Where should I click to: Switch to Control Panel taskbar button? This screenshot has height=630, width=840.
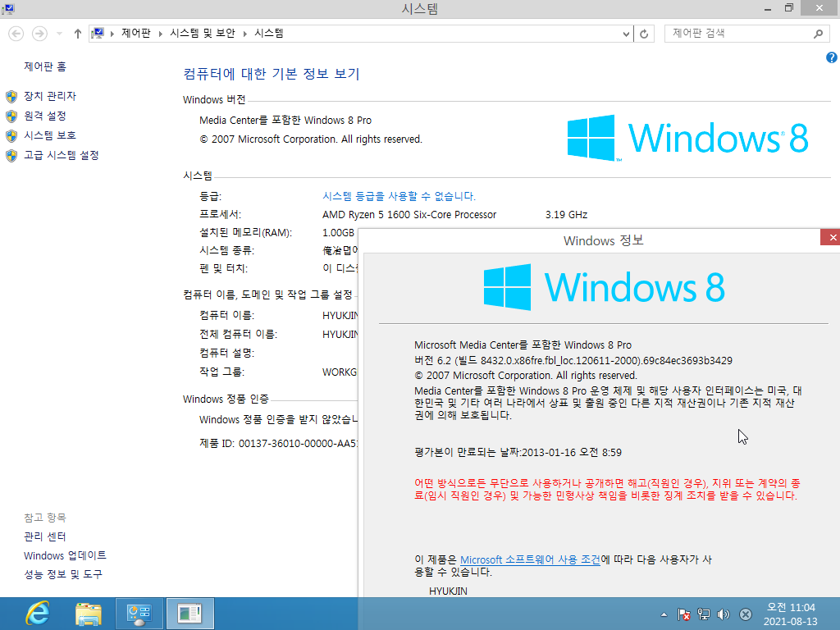(139, 614)
